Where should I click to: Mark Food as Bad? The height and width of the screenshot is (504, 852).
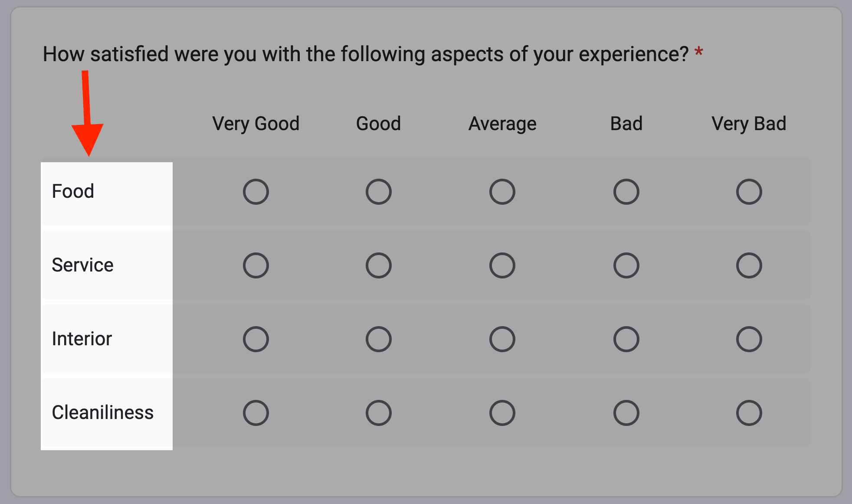pos(626,191)
